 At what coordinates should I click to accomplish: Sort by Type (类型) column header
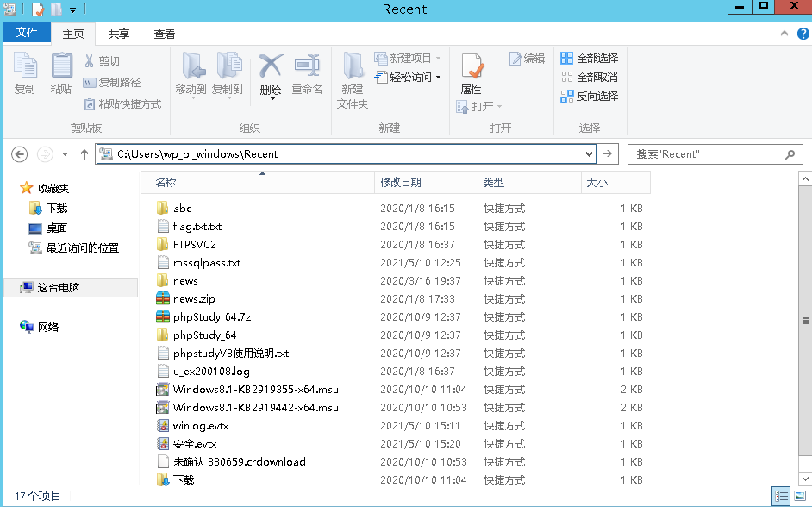coord(530,182)
